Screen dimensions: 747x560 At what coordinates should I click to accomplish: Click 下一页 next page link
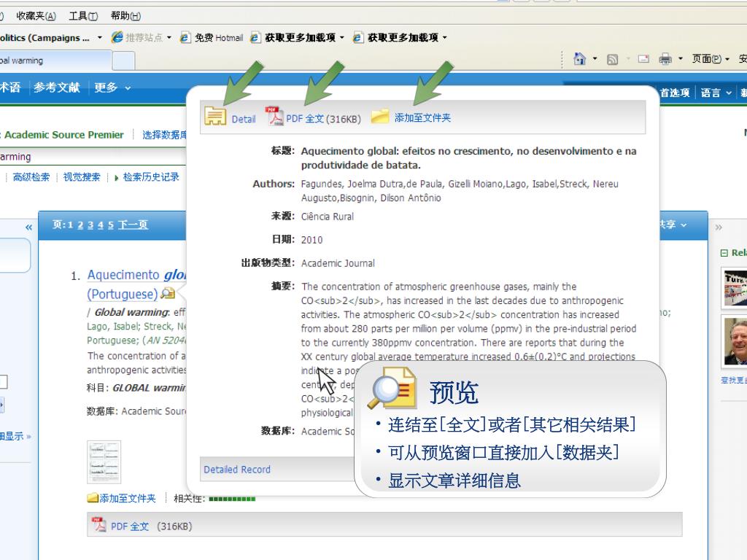[x=133, y=225]
